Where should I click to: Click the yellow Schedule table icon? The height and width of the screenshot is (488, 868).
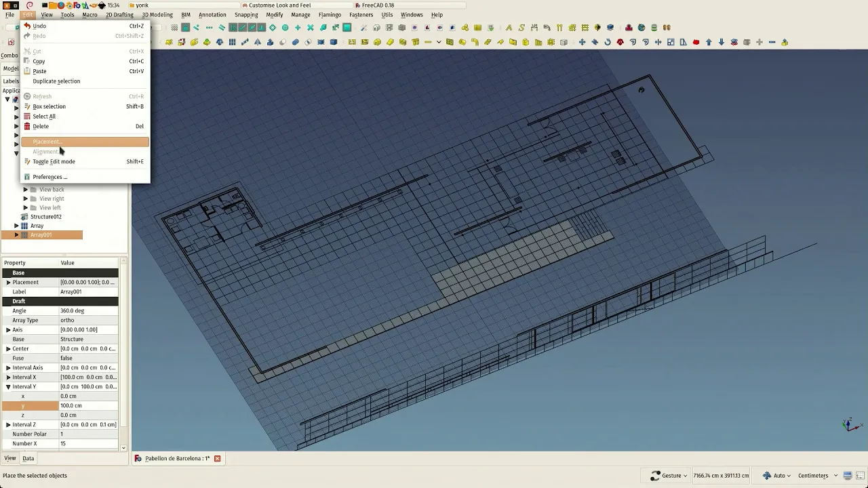(477, 28)
